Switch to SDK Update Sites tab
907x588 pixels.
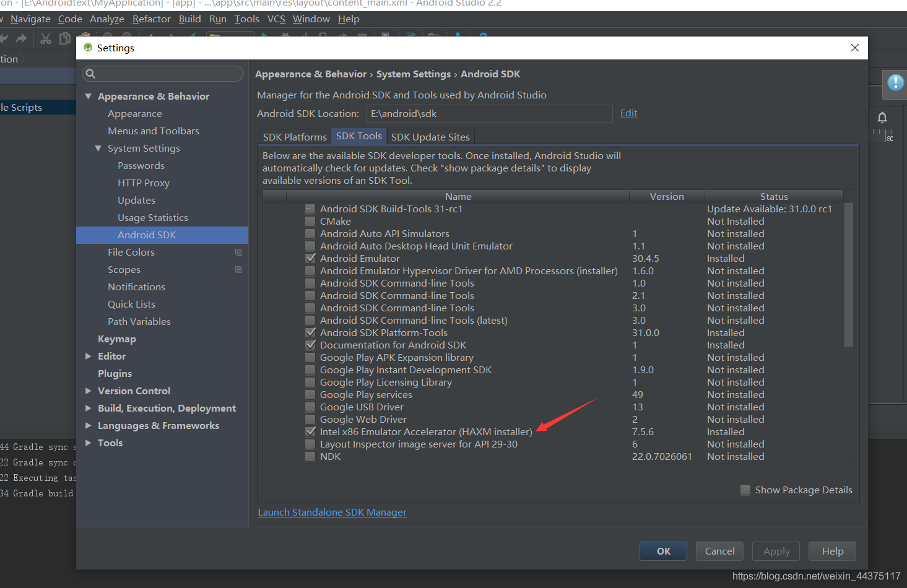[430, 137]
